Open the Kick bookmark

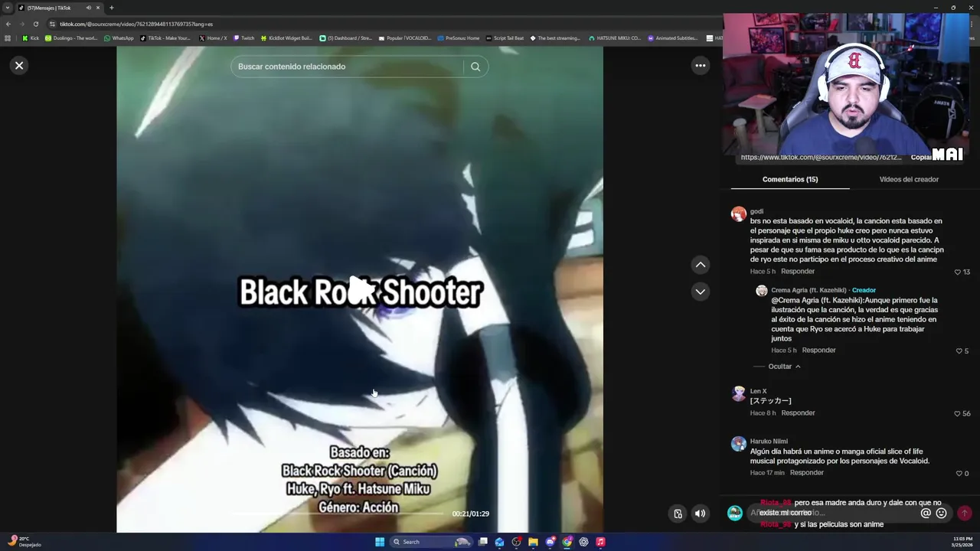(x=31, y=38)
